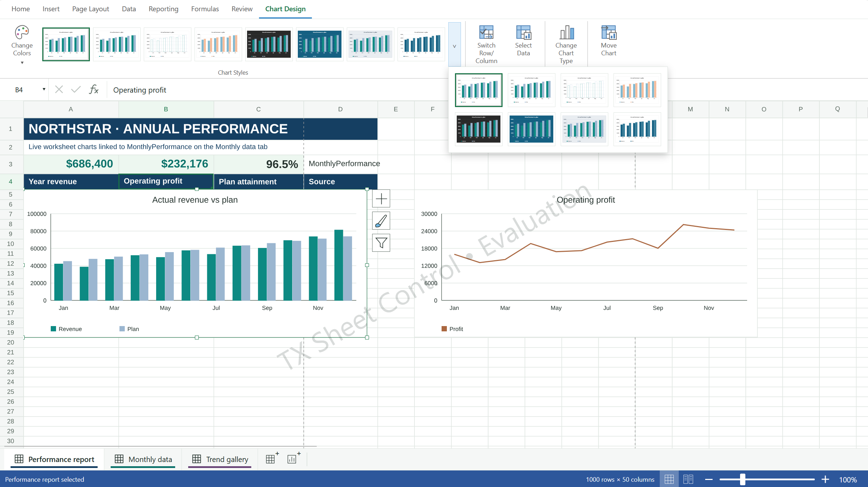Open the Home ribbon tab
Viewport: 868px width, 487px height.
click(x=20, y=9)
